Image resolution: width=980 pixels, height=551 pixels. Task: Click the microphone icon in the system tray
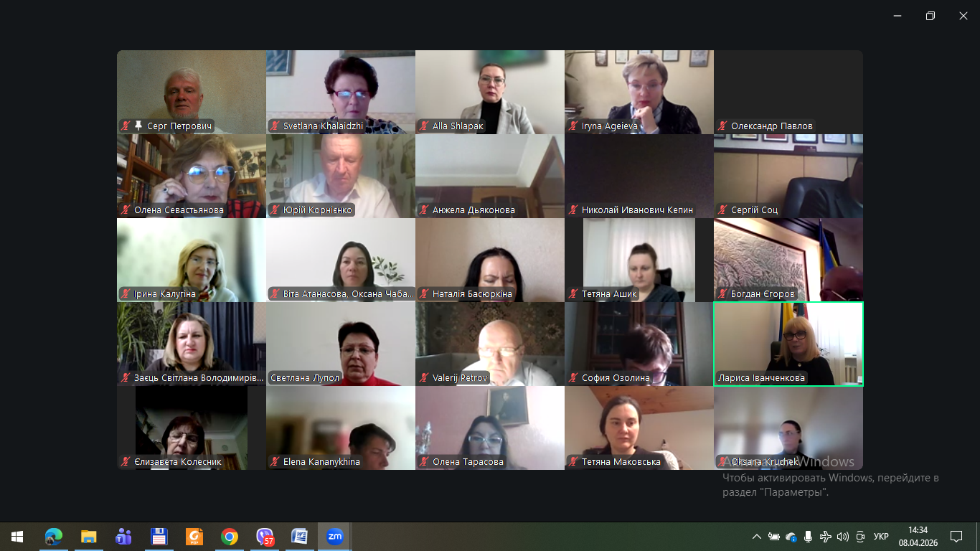pyautogui.click(x=809, y=537)
